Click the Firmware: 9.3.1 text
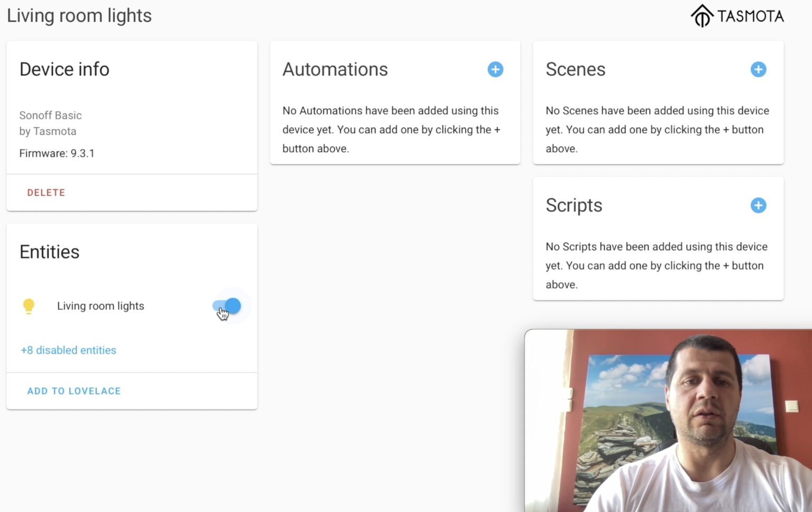Image resolution: width=812 pixels, height=512 pixels. (x=57, y=153)
